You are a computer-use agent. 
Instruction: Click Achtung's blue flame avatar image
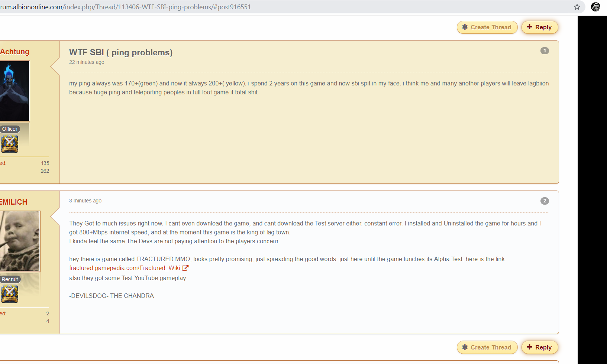click(x=14, y=91)
